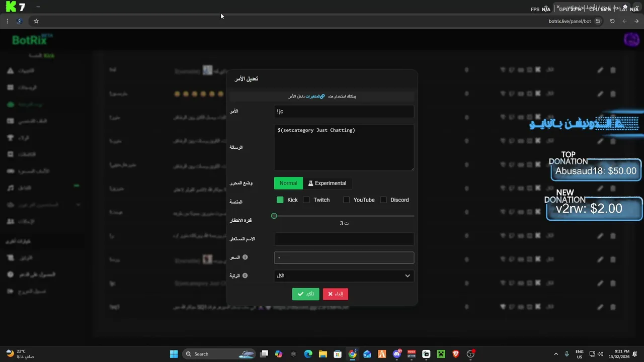Screen dimensions: 644x362
Task: Enable the Twitch platform checkbox
Action: tap(306, 200)
